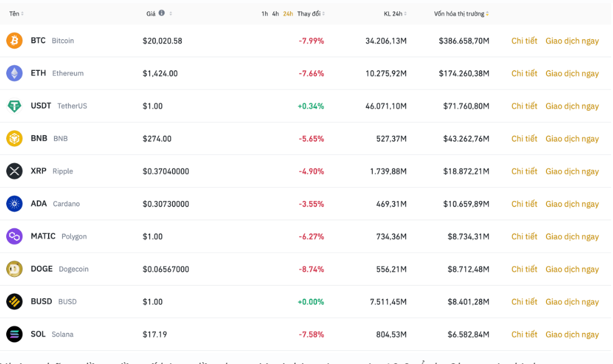Viewport: 613px width, 364px height.
Task: Open Chi tiết for USDT
Action: click(x=525, y=106)
